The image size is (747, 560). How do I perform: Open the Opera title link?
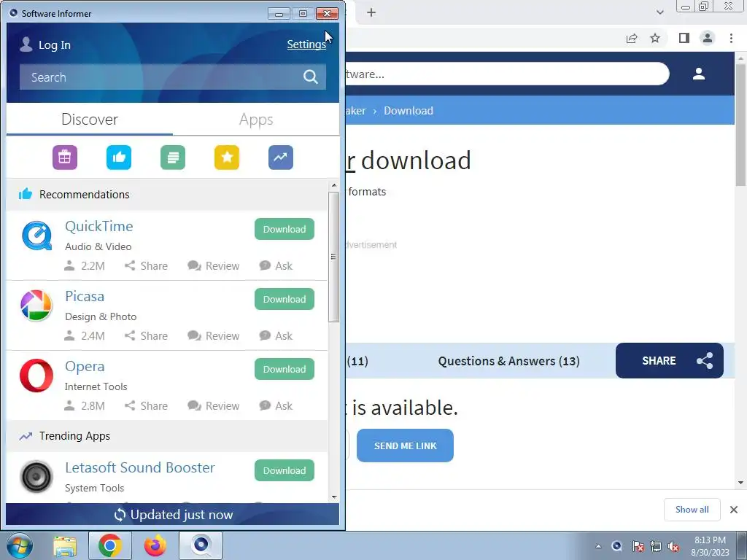(x=85, y=366)
